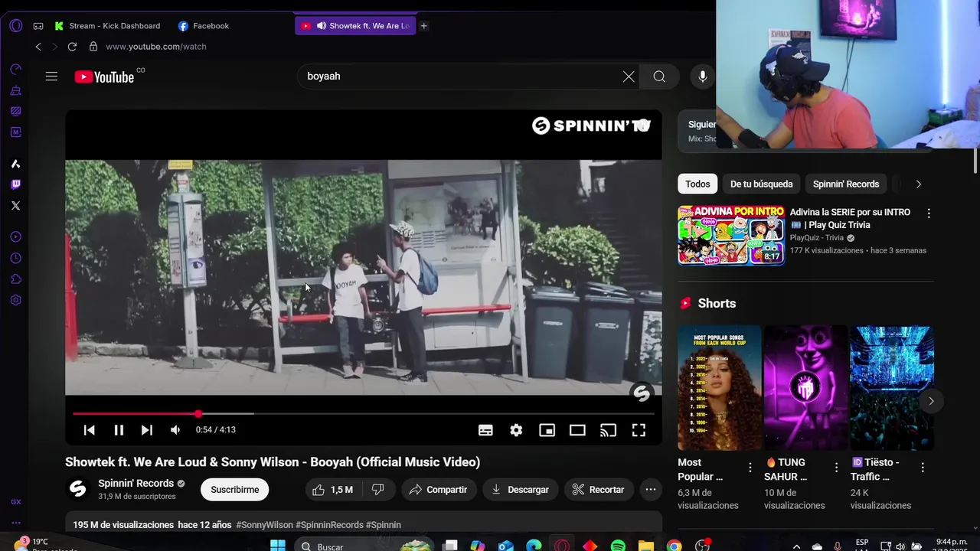This screenshot has width=980, height=551.
Task: Open the YouTube hamburger guide menu
Action: [51, 77]
